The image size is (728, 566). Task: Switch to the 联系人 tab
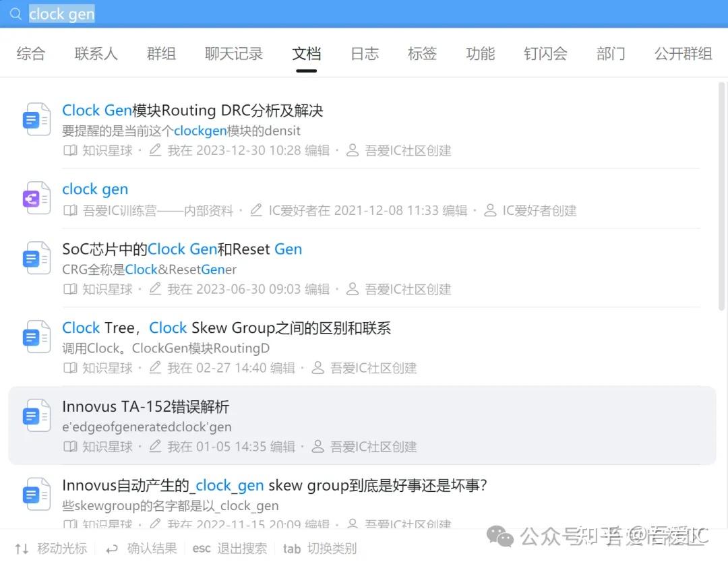(96, 53)
